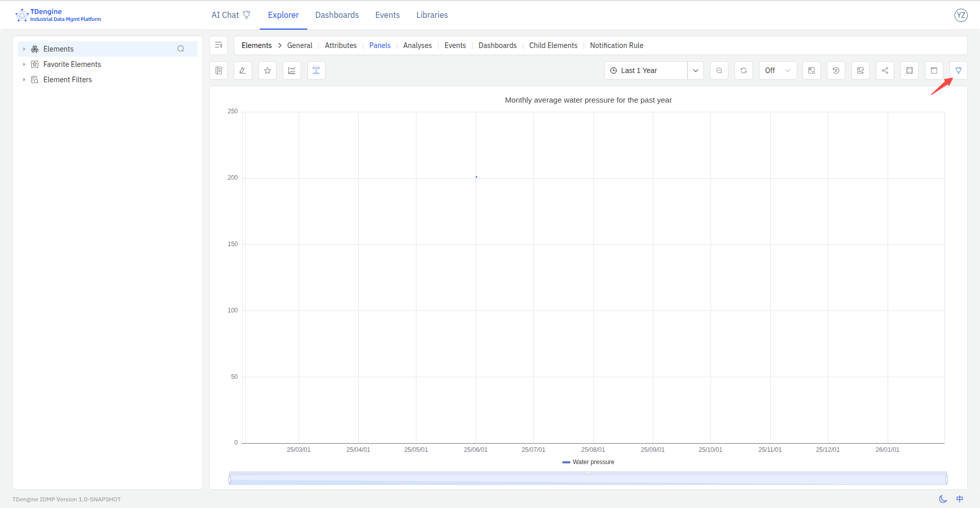
Task: Click the chart data zoom slider bar
Action: (x=588, y=479)
